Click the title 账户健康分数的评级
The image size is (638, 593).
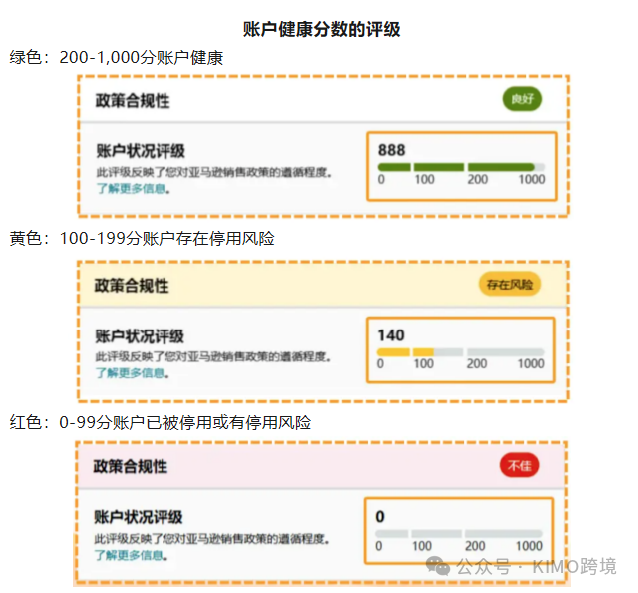pos(321,29)
